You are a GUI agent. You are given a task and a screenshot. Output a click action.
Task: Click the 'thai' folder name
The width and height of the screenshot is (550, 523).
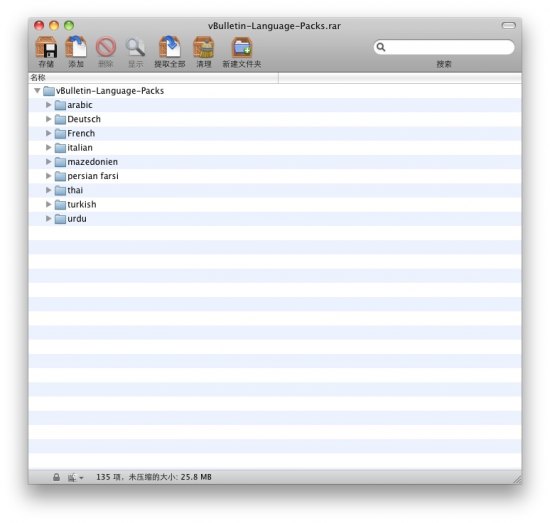[75, 190]
